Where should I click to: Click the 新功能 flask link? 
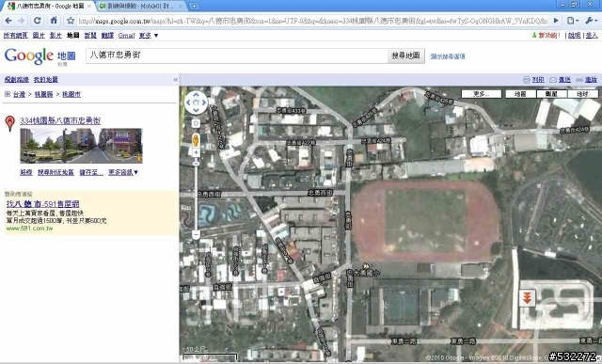pyautogui.click(x=546, y=36)
